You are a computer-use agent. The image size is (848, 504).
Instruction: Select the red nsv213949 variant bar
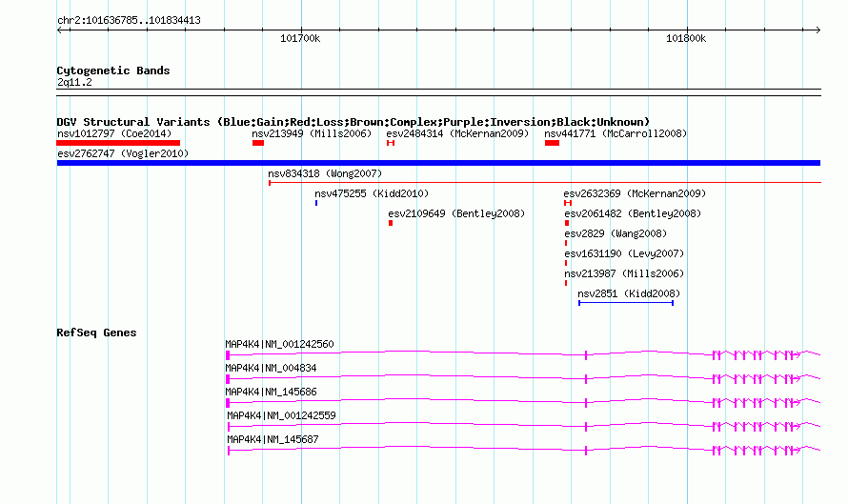[258, 143]
